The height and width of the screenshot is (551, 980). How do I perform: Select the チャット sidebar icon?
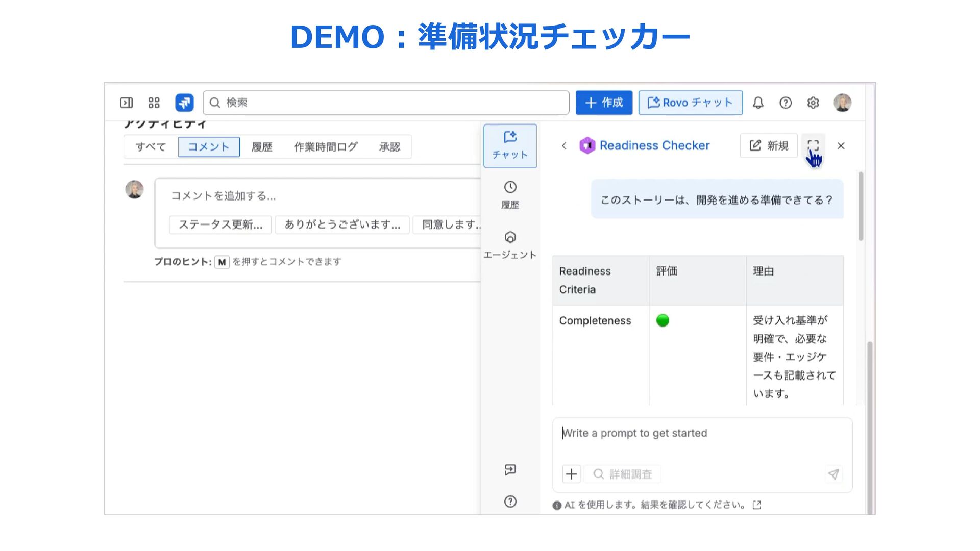click(510, 145)
